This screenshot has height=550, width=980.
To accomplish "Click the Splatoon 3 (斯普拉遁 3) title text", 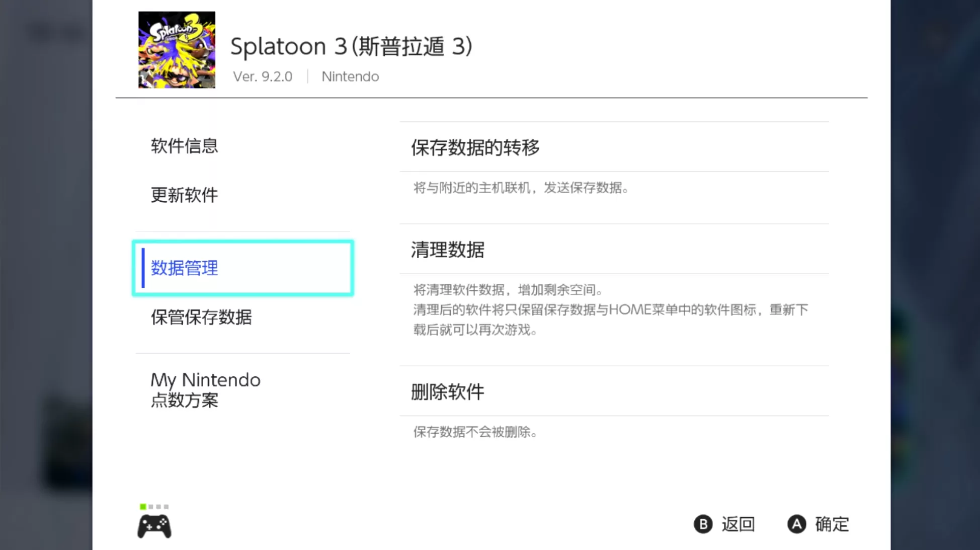I will coord(351,46).
